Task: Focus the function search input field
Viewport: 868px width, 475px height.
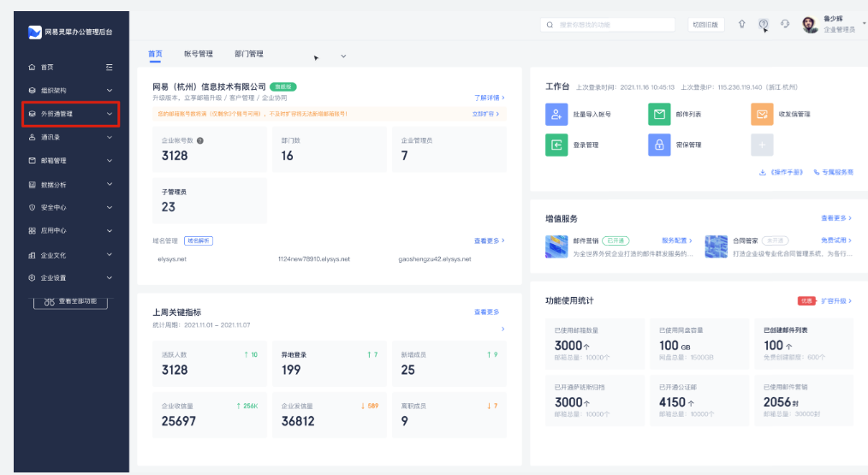Action: click(608, 25)
